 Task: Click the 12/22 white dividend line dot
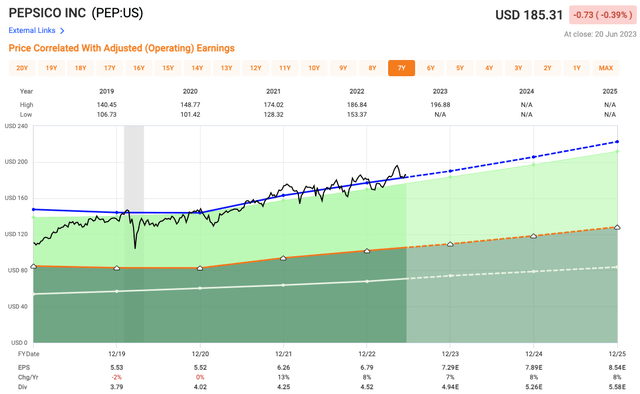367,281
